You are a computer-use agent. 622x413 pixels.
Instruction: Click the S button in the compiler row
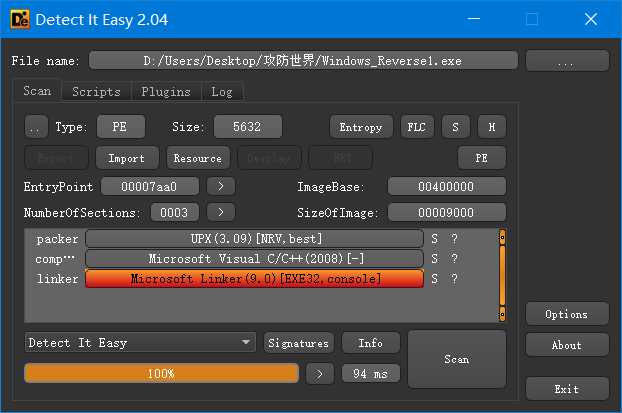[x=435, y=259]
